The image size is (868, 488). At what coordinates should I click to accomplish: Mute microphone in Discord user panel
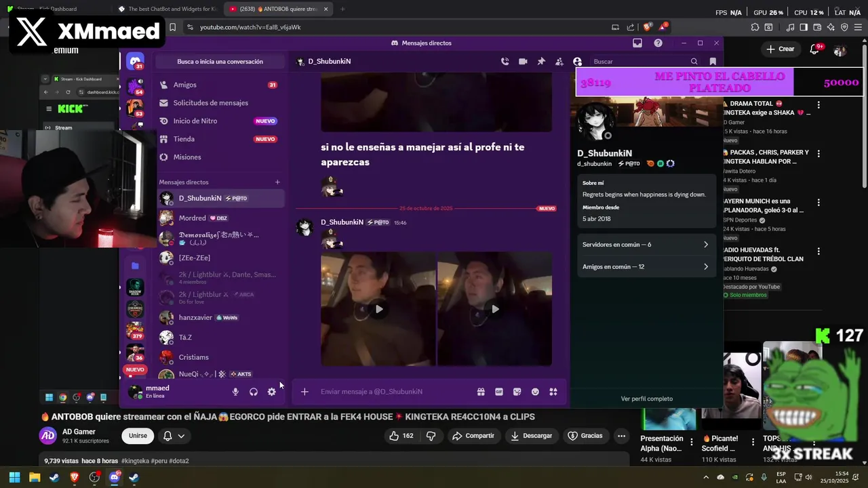point(235,392)
